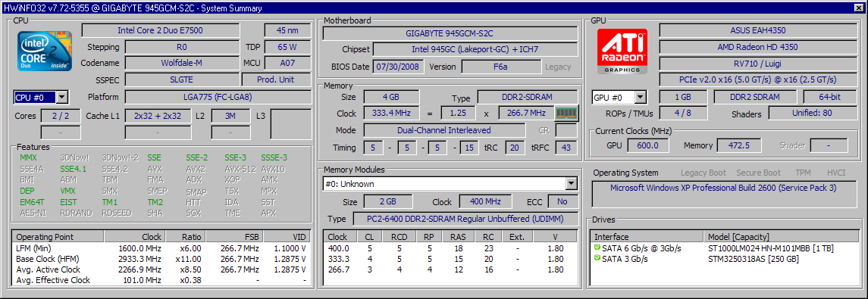The width and height of the screenshot is (868, 299).
Task: Click the GIGABYTE 945GCM-S2C motherboard field
Action: pos(450,33)
